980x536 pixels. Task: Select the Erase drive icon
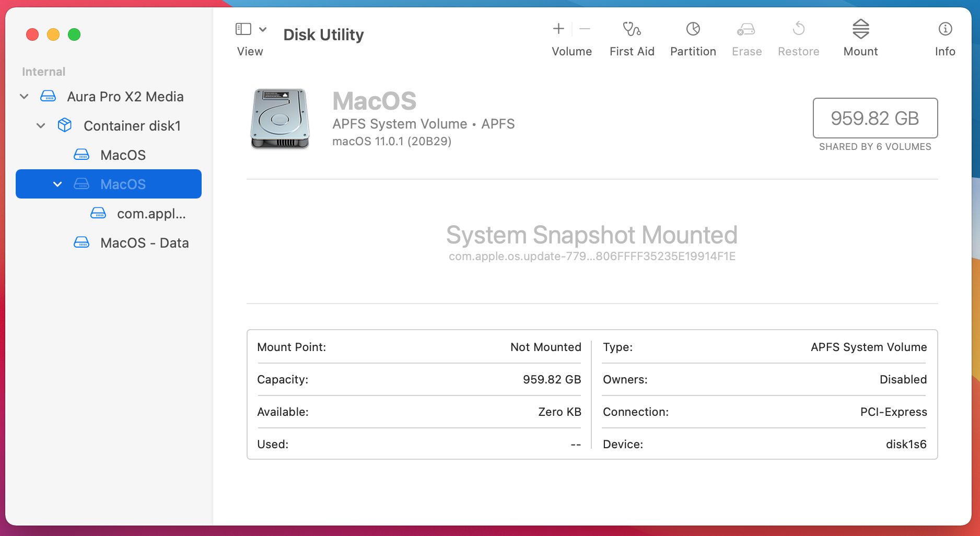(x=746, y=29)
